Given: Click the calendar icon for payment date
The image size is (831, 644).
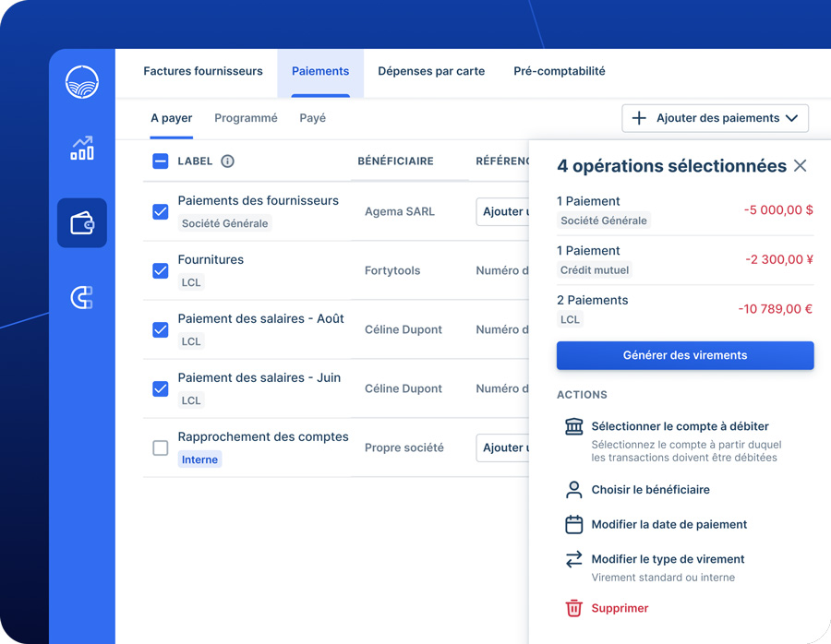Looking at the screenshot, I should [x=573, y=524].
